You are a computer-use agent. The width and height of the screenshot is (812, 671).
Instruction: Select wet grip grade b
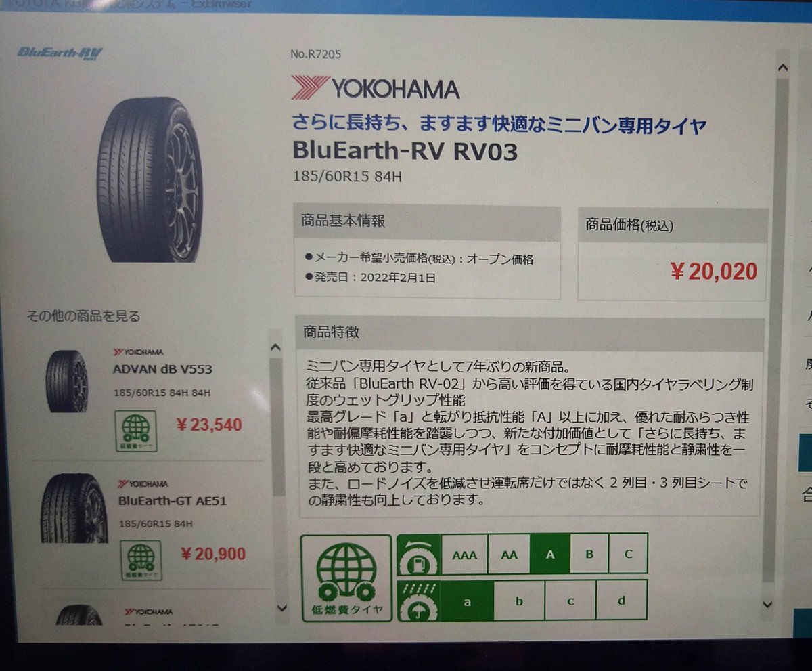519,601
